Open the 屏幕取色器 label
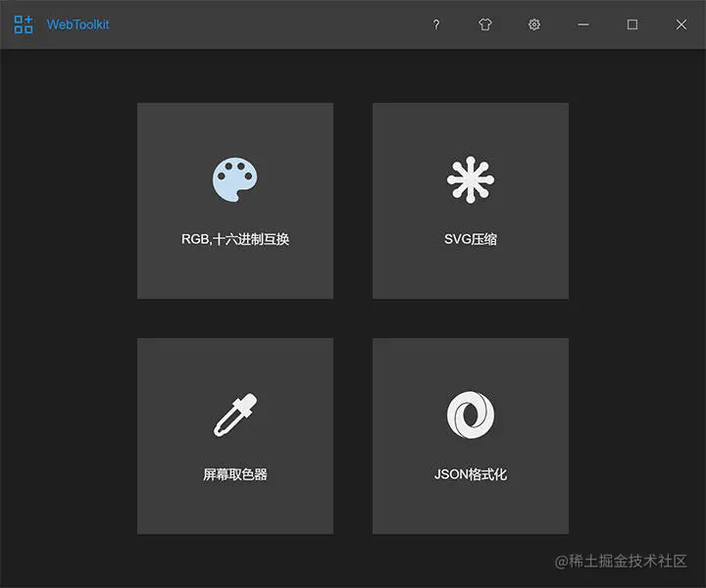The image size is (706, 588). [x=235, y=474]
